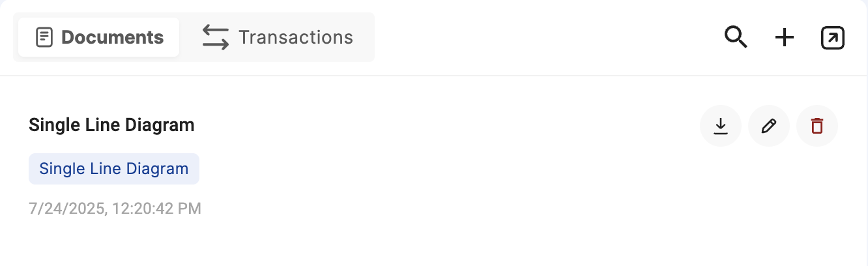The image size is (868, 266).
Task: Click the Transactions label text
Action: [x=296, y=37]
